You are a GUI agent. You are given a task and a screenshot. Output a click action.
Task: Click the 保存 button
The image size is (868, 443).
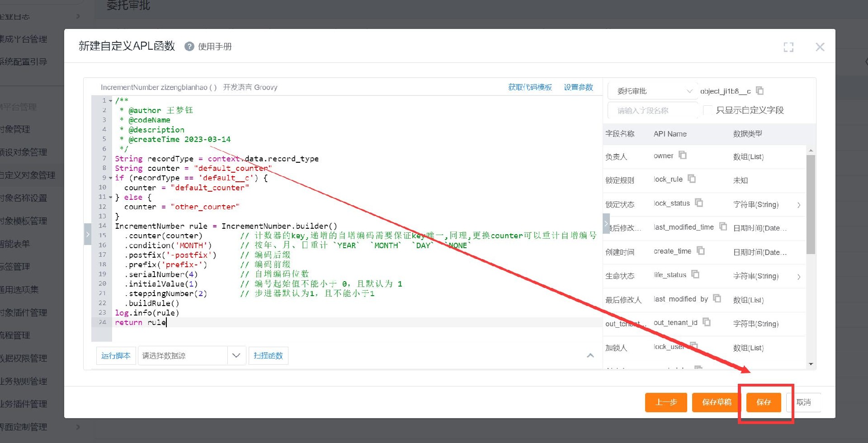coord(764,402)
